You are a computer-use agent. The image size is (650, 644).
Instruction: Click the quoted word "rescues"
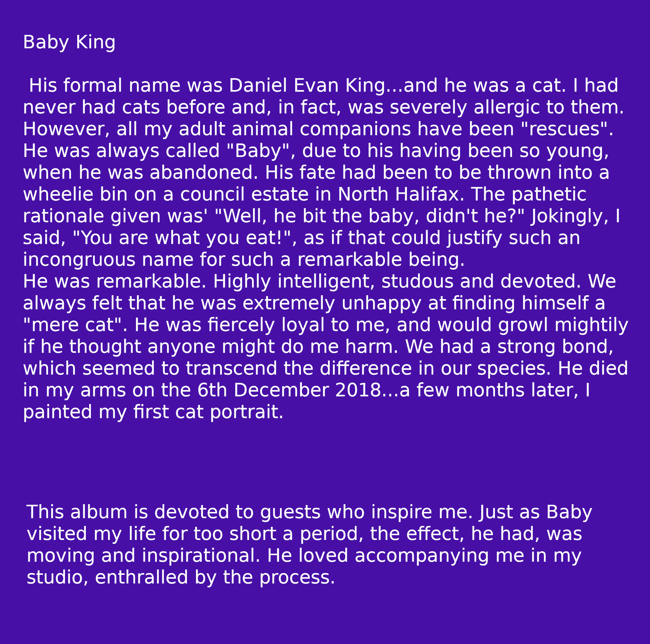(x=568, y=129)
